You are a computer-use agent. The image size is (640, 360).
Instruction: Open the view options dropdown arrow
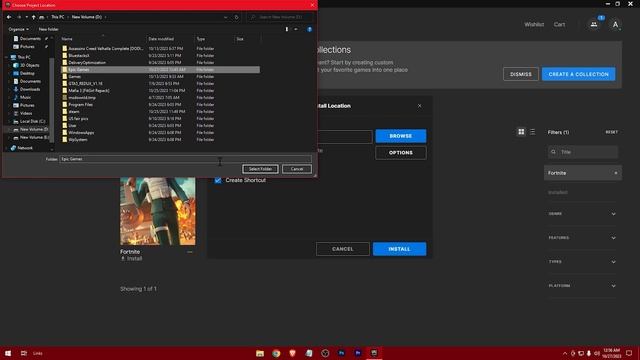pos(296,29)
